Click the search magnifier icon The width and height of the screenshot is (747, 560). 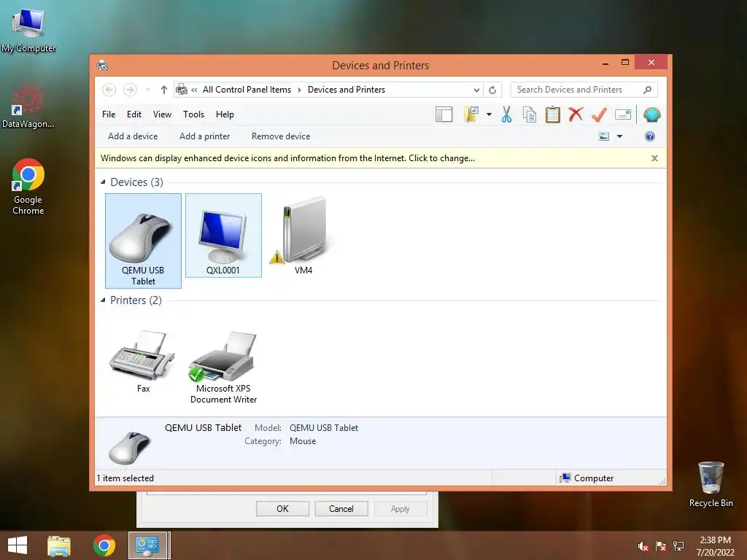click(x=648, y=90)
